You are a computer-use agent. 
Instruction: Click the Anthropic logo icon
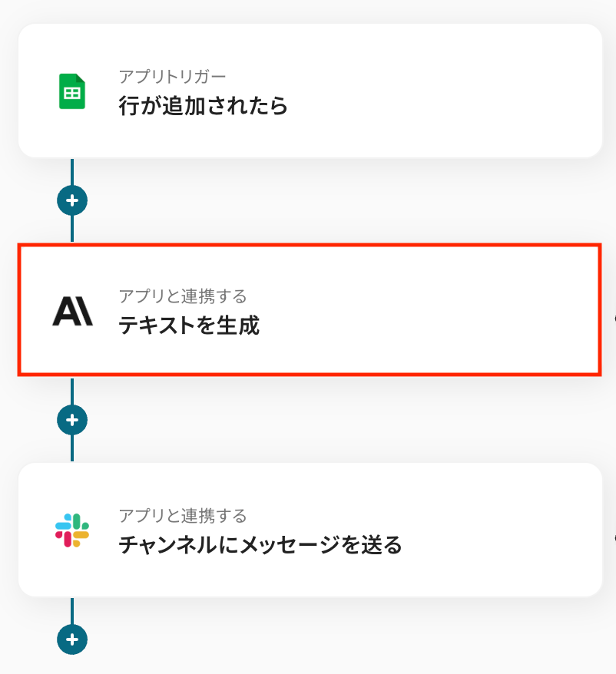pyautogui.click(x=72, y=311)
